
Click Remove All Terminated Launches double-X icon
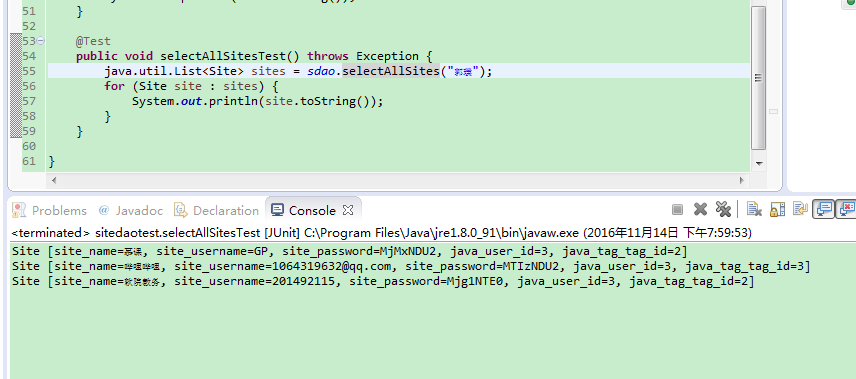click(723, 209)
